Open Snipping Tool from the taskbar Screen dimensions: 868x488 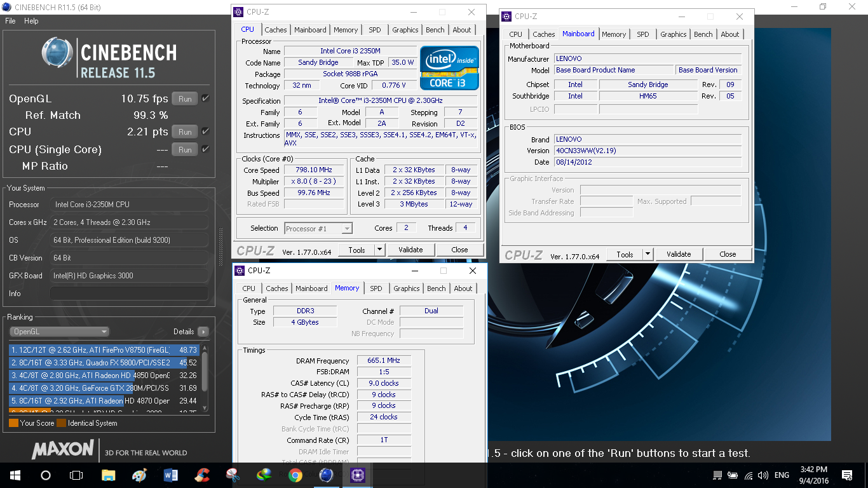233,475
